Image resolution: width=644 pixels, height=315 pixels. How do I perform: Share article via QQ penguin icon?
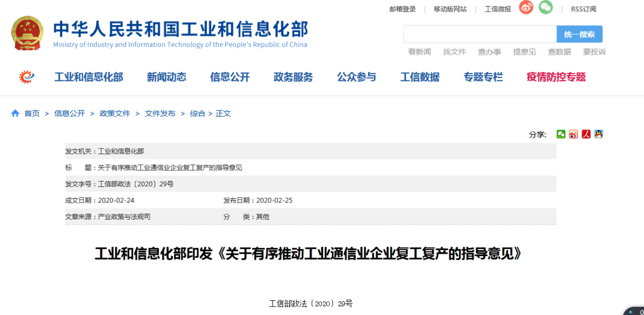point(598,134)
